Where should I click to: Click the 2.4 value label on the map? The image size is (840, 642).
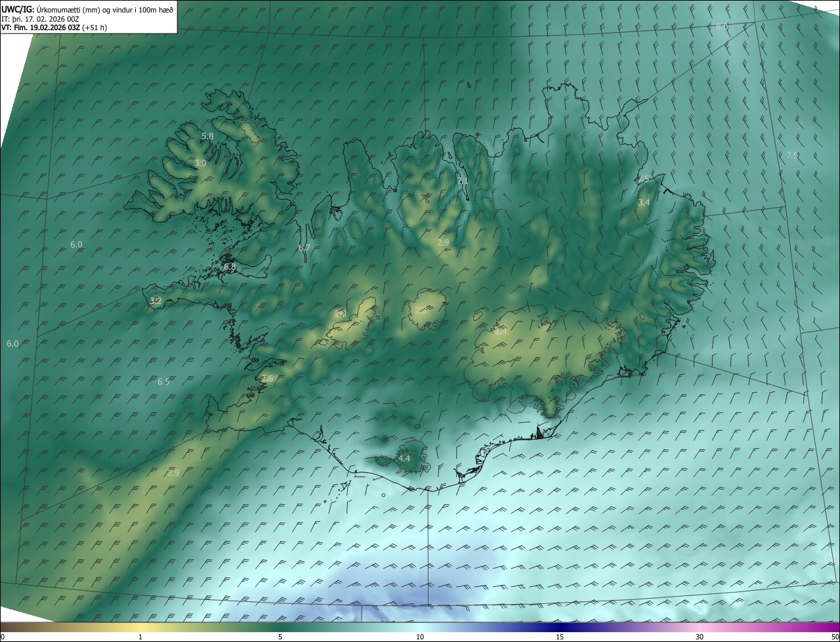click(x=500, y=332)
